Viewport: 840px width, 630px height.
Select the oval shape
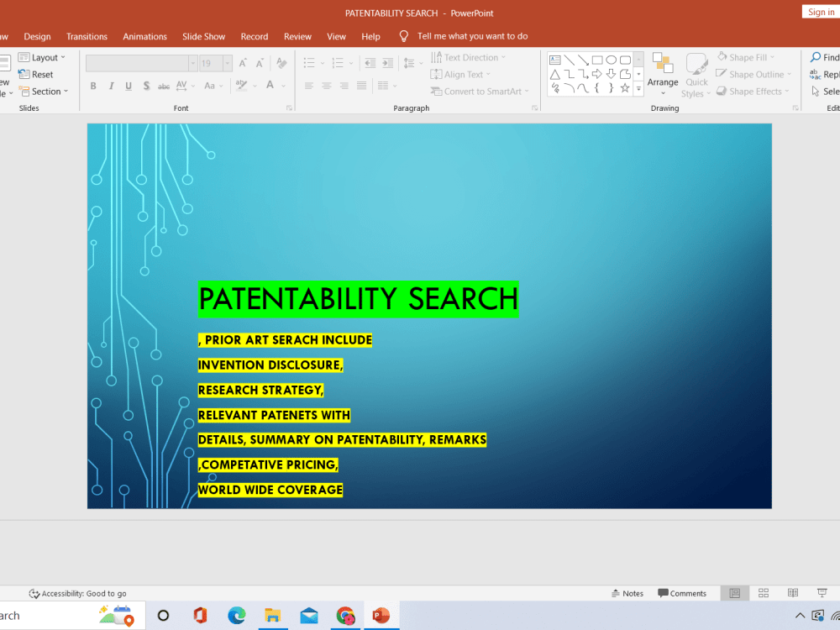coord(612,60)
